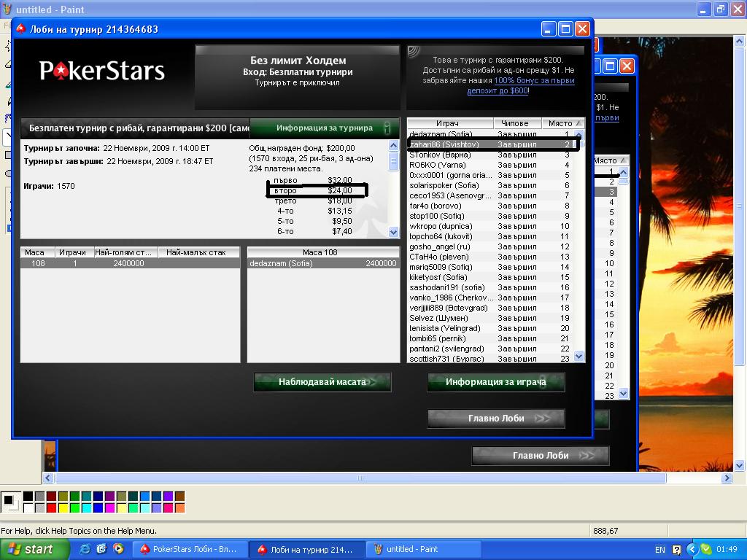Launch Internet Explorer from the quick launch bar
This screenshot has height=560, width=747.
(x=85, y=549)
